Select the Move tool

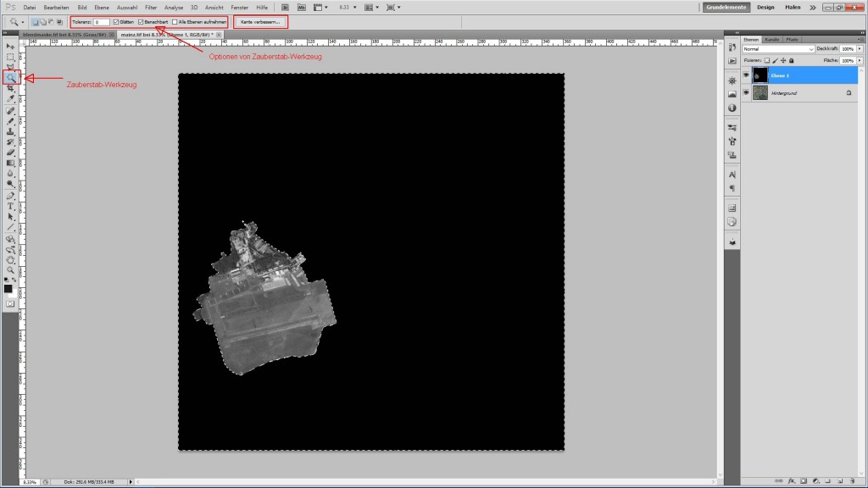point(11,45)
